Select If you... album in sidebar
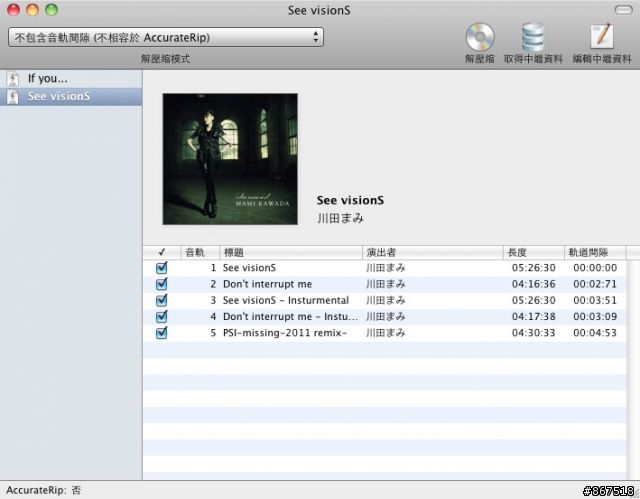This screenshot has width=640, height=499. [71, 79]
